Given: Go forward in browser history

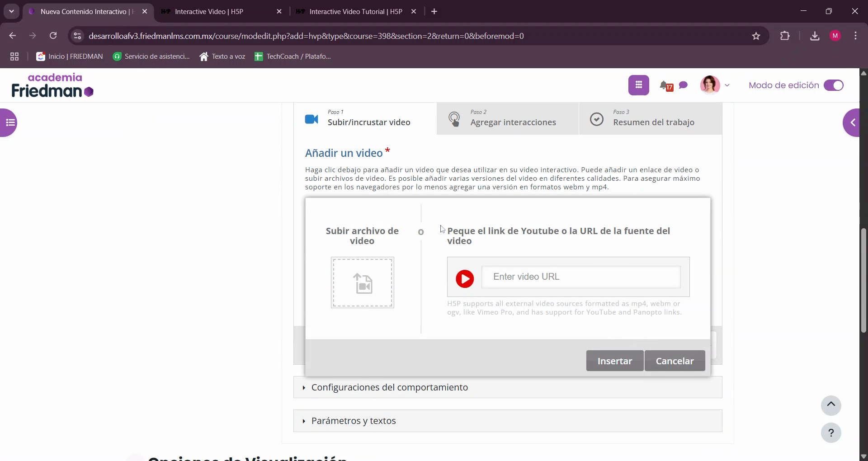Looking at the screenshot, I should tap(33, 36).
